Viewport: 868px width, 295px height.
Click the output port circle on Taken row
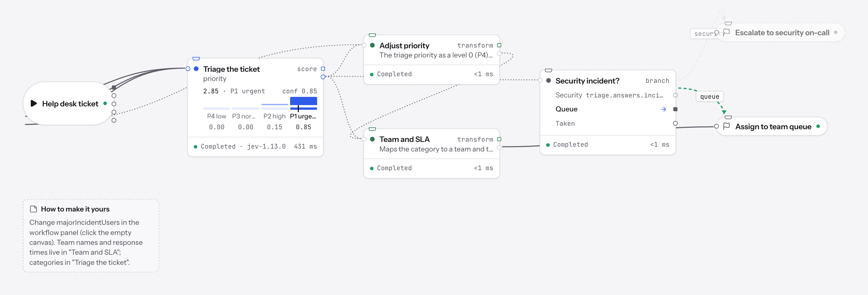[x=675, y=123]
